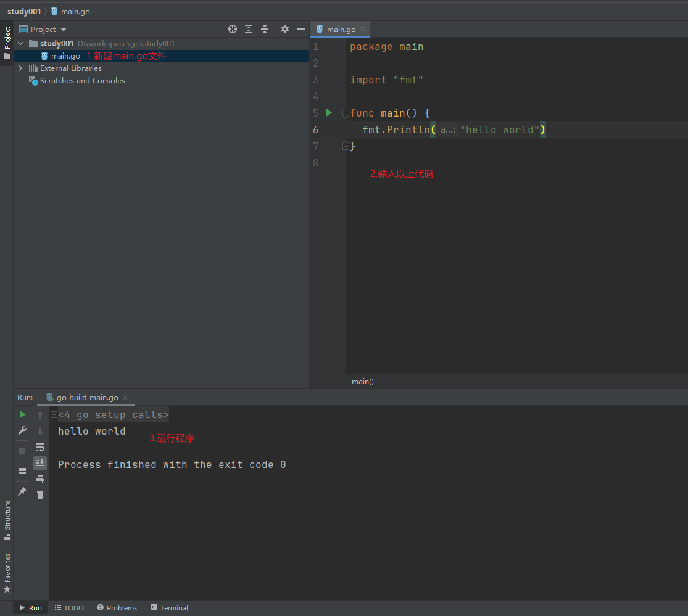Select Scratches and Consoles

(x=83, y=81)
